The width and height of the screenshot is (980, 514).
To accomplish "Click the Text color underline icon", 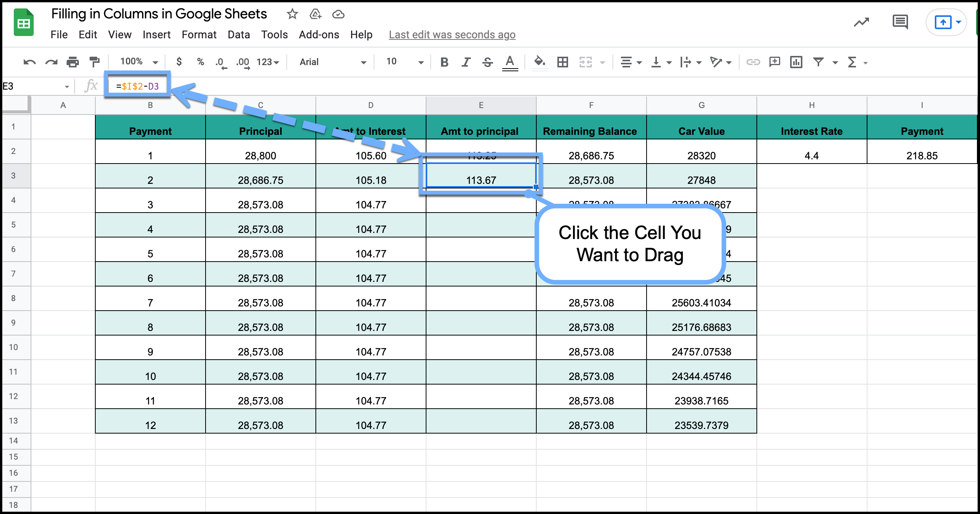I will pyautogui.click(x=511, y=62).
